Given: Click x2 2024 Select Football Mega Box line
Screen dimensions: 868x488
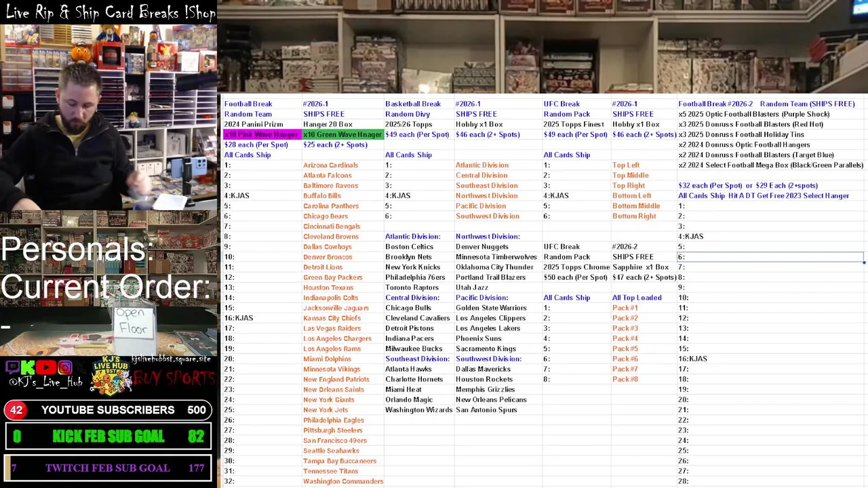Looking at the screenshot, I should 770,165.
